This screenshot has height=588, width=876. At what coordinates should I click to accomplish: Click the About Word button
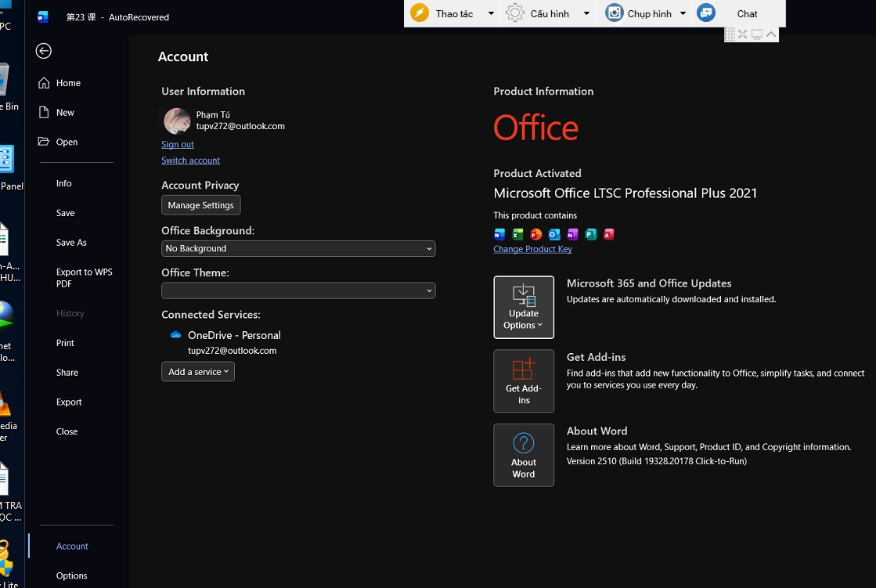[x=524, y=455]
